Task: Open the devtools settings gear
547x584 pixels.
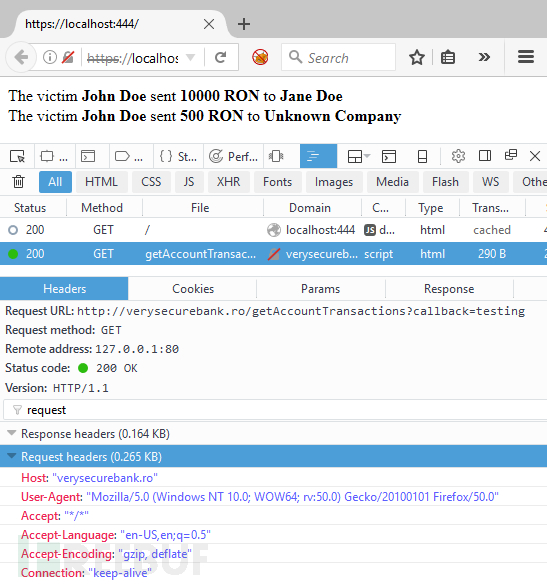Action: 458,156
